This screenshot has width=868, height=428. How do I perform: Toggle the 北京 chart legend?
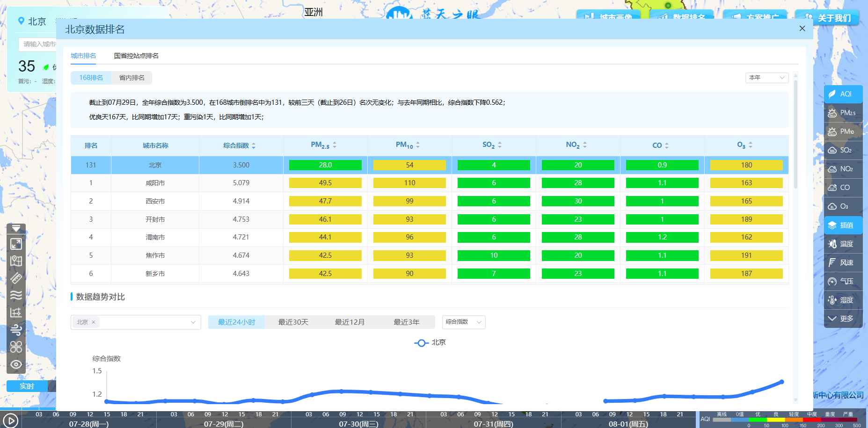click(430, 342)
